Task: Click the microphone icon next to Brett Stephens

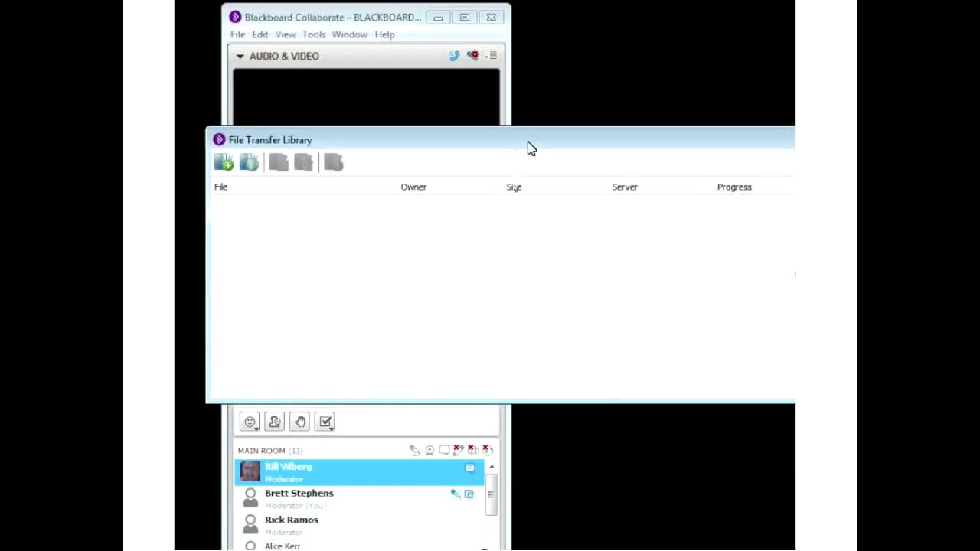Action: click(x=456, y=494)
